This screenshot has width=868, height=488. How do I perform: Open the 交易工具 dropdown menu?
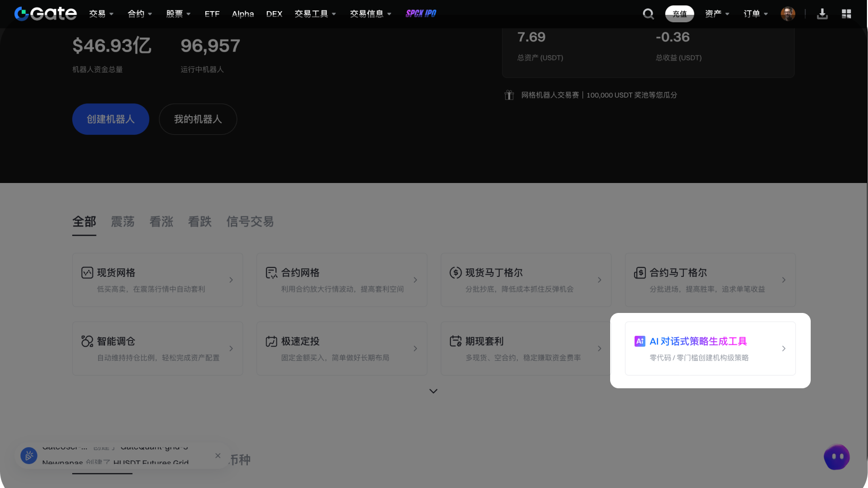pyautogui.click(x=316, y=14)
